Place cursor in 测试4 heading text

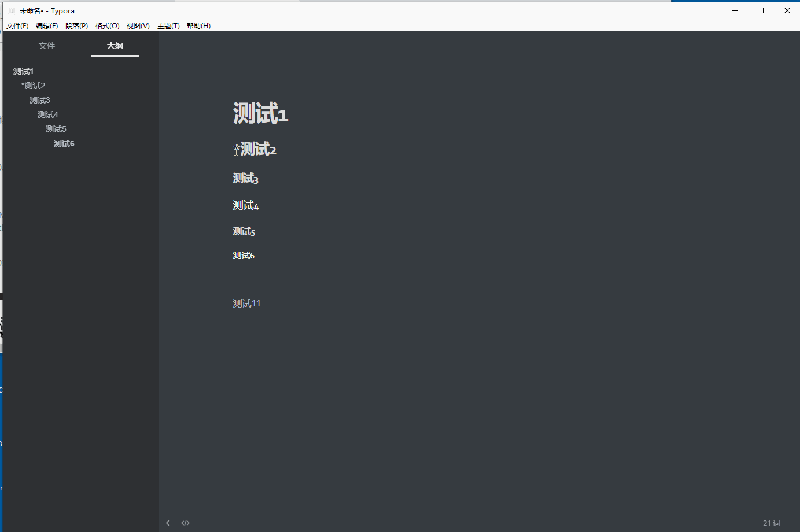[246, 206]
